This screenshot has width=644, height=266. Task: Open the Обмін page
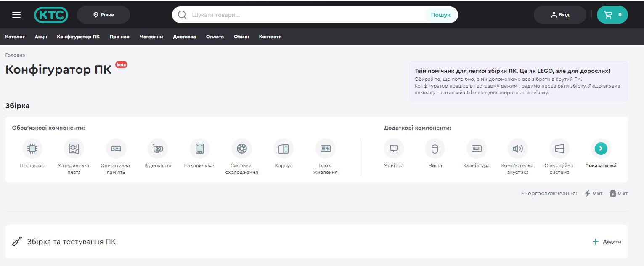241,37
